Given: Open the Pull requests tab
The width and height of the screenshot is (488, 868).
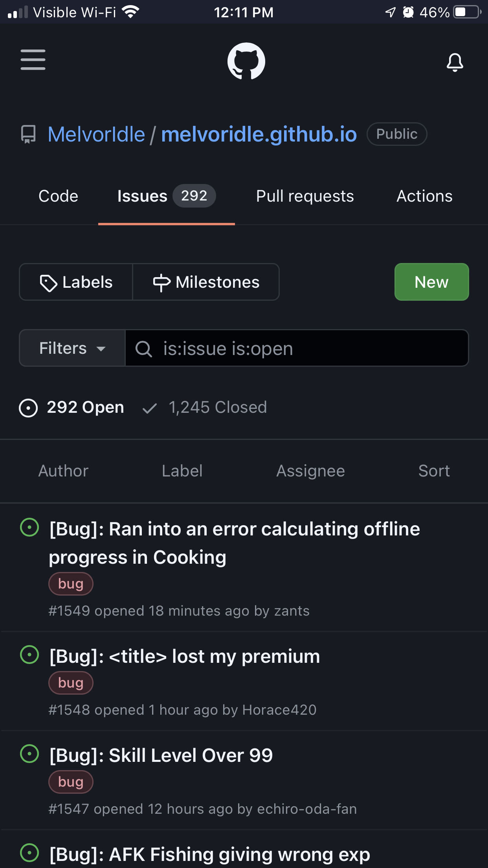Looking at the screenshot, I should click(305, 196).
